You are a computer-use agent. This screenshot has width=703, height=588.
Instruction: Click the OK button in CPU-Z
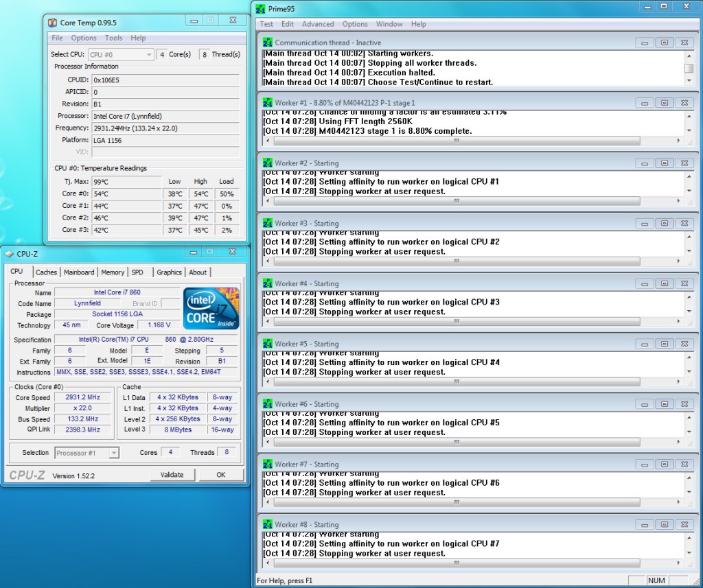(221, 475)
